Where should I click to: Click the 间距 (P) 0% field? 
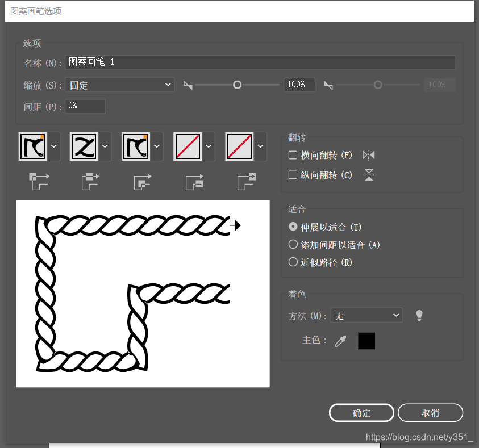click(85, 106)
